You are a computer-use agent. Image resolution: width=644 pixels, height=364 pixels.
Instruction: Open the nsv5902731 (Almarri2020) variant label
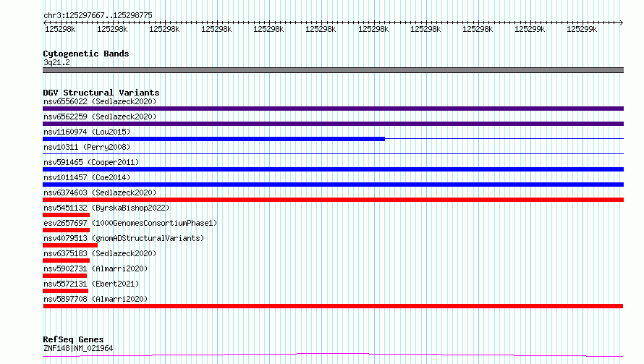tap(96, 268)
